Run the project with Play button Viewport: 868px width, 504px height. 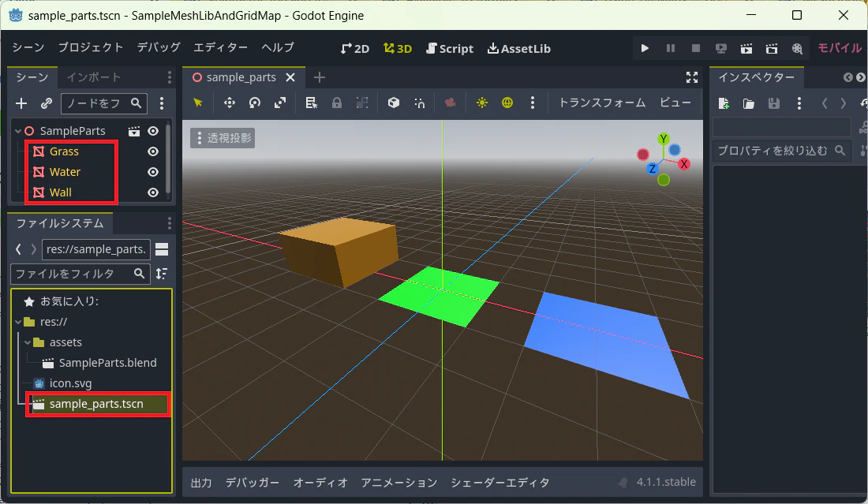pos(645,48)
